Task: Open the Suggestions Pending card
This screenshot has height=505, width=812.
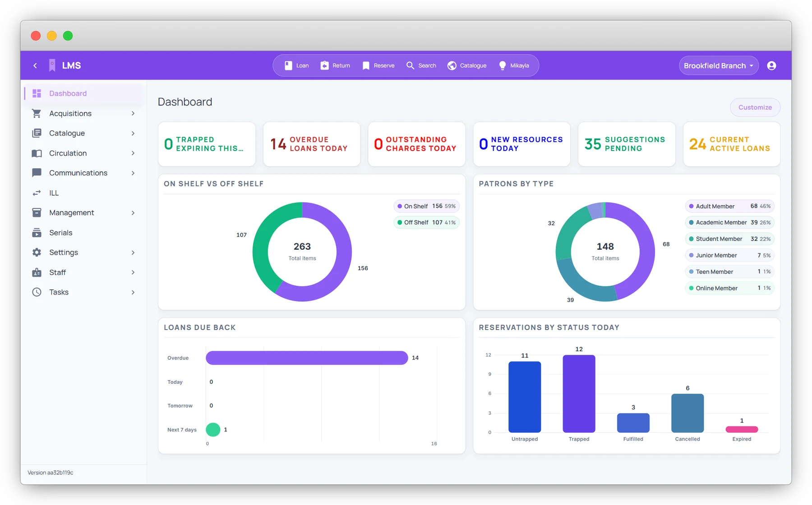Action: 627,144
